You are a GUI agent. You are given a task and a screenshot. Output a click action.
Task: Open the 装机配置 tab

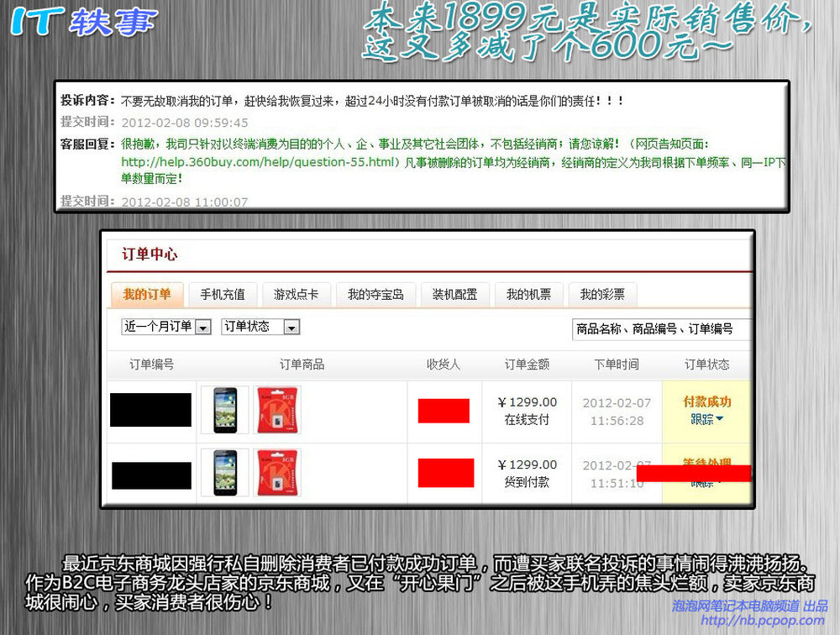pyautogui.click(x=455, y=294)
